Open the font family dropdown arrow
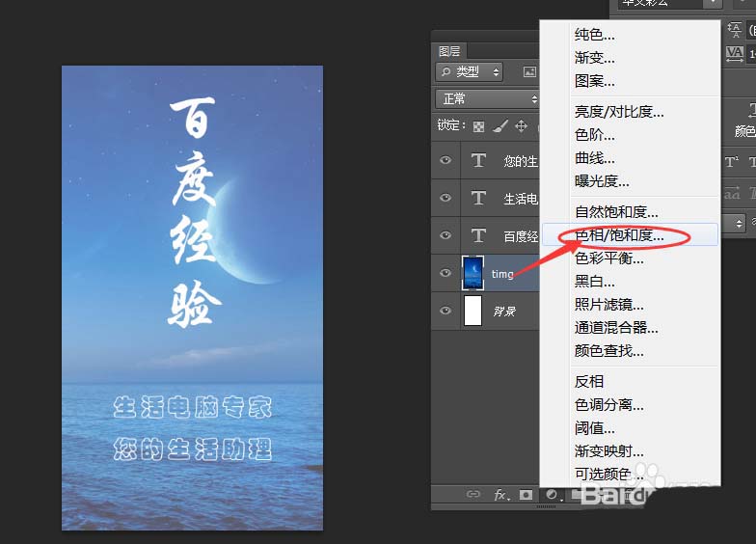This screenshot has width=756, height=544. click(x=713, y=4)
